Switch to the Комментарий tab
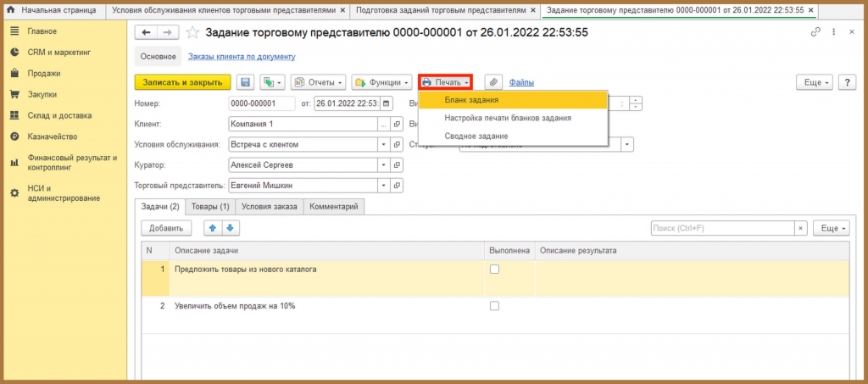 coord(334,206)
